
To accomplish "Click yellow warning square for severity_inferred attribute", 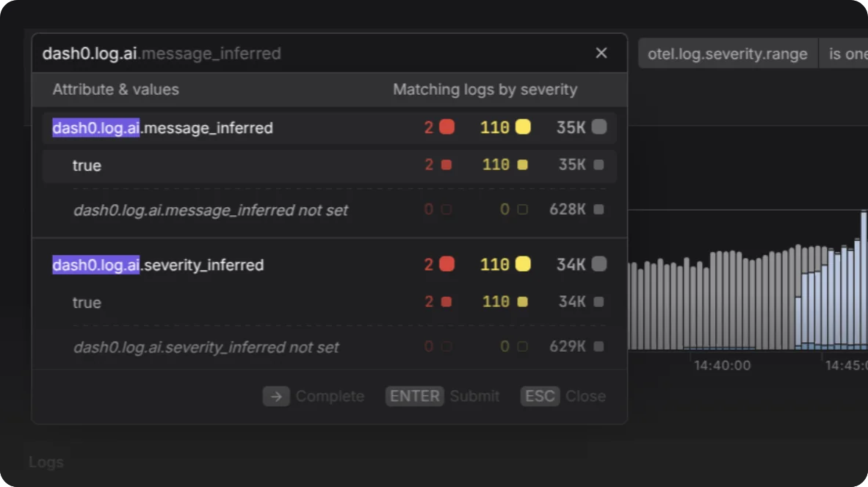I will [x=523, y=264].
